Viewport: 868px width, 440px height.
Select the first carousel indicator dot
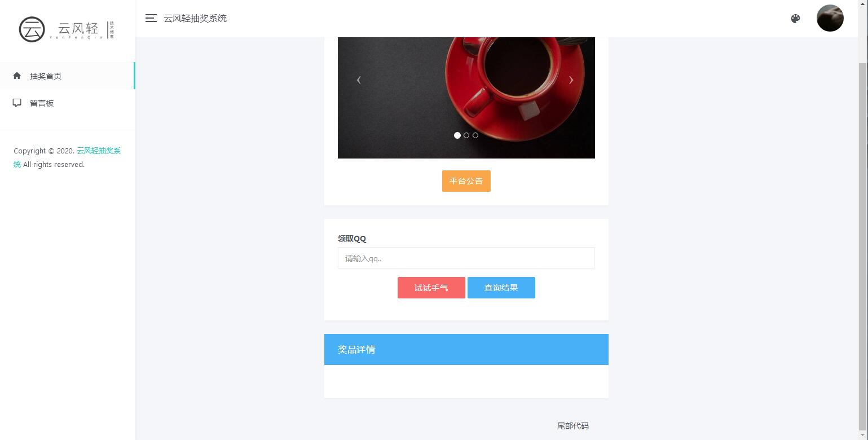coord(457,135)
